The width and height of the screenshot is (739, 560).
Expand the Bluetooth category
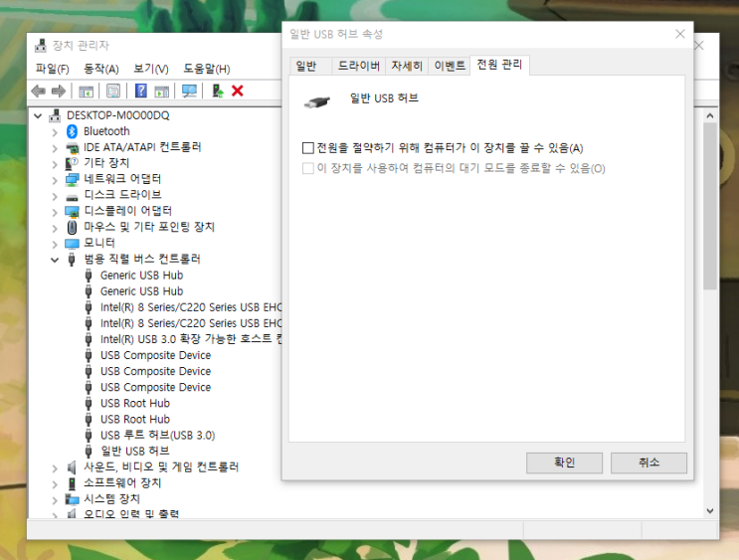click(55, 132)
